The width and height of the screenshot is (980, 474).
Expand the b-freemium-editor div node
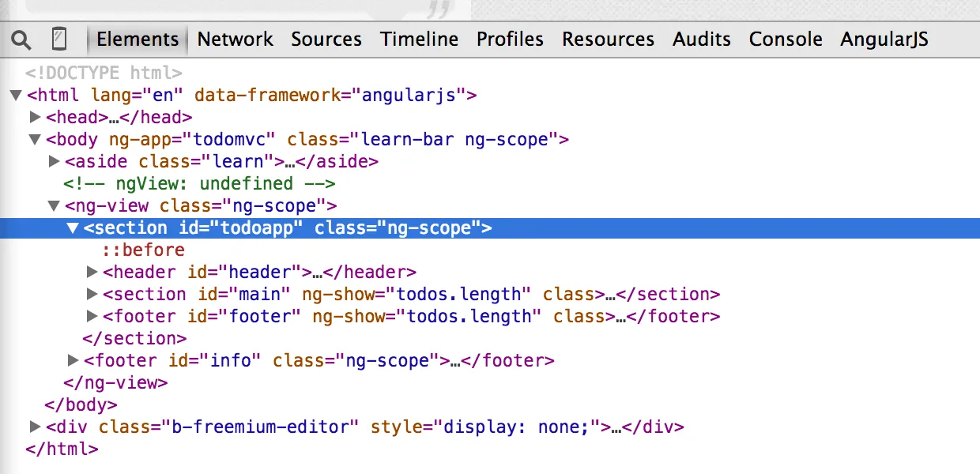pyautogui.click(x=35, y=427)
